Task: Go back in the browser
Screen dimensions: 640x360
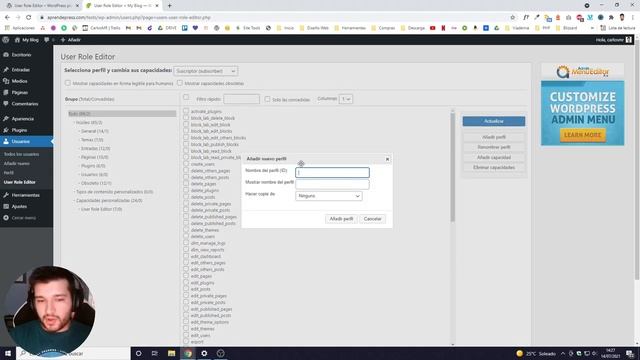Action: (x=7, y=18)
